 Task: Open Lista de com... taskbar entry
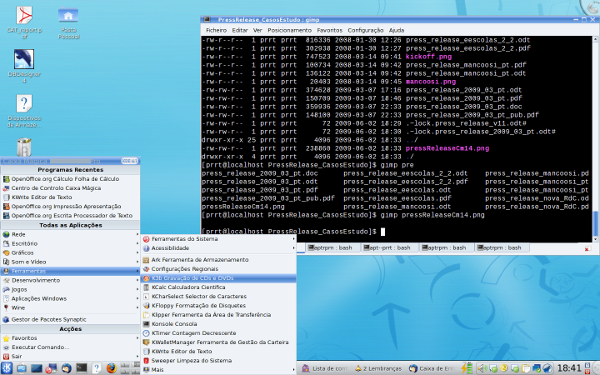click(x=324, y=368)
